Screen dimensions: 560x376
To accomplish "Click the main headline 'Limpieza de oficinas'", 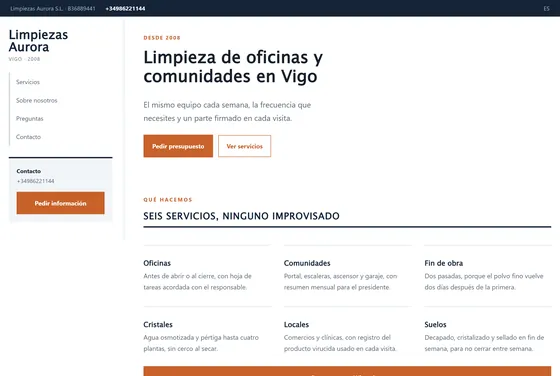I will [x=233, y=67].
